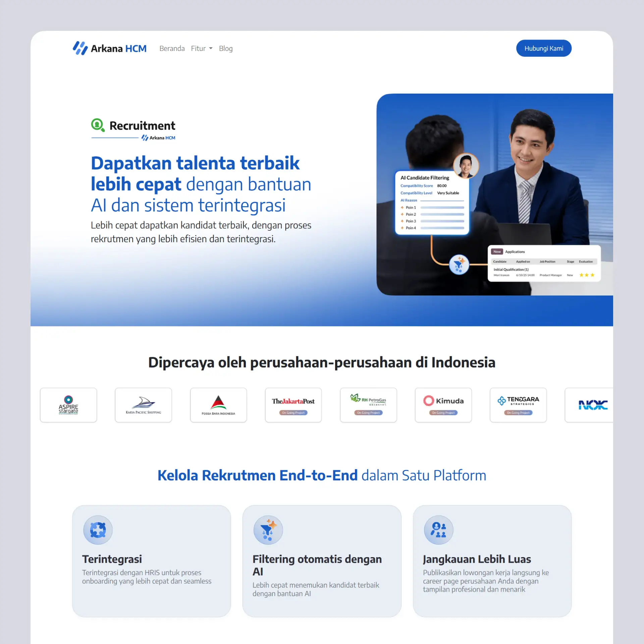Viewport: 644px width, 644px height.
Task: Click the star rating for Mori Irawan
Action: pos(586,275)
